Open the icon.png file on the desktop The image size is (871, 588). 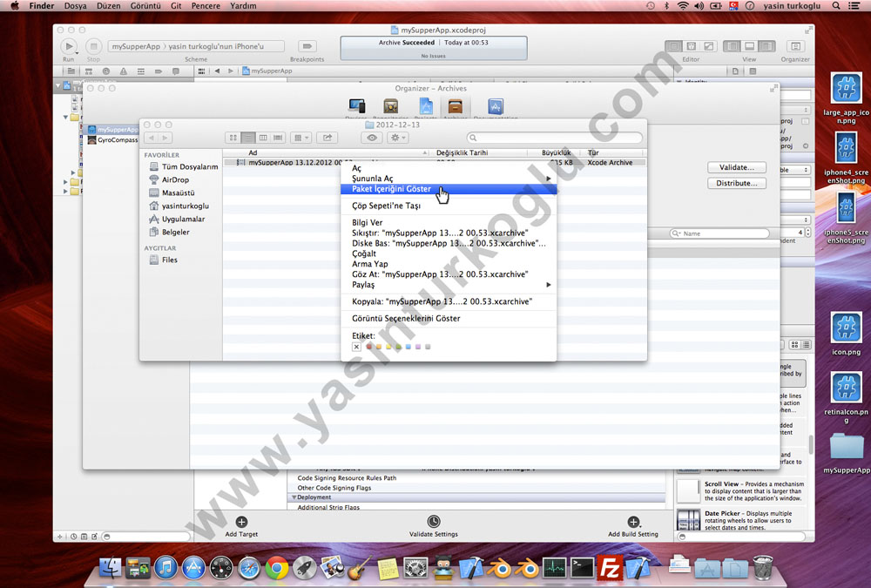(846, 334)
